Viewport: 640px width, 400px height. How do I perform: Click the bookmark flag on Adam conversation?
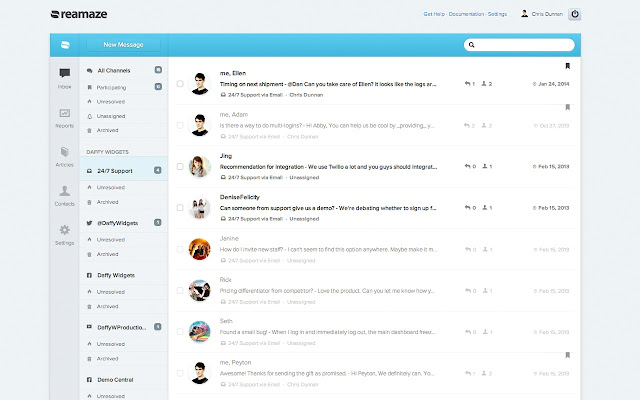pyautogui.click(x=567, y=107)
